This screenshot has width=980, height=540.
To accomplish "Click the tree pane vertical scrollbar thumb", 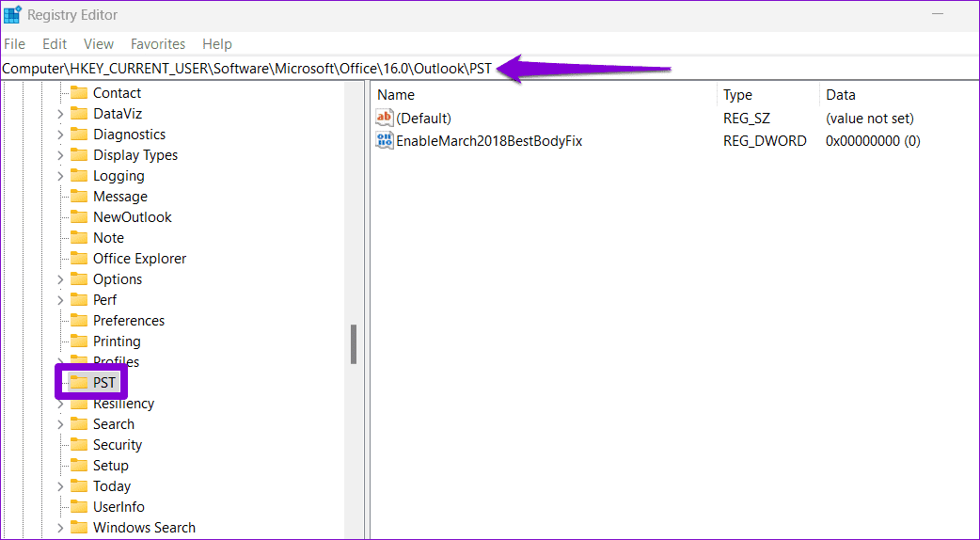I will coord(353,343).
